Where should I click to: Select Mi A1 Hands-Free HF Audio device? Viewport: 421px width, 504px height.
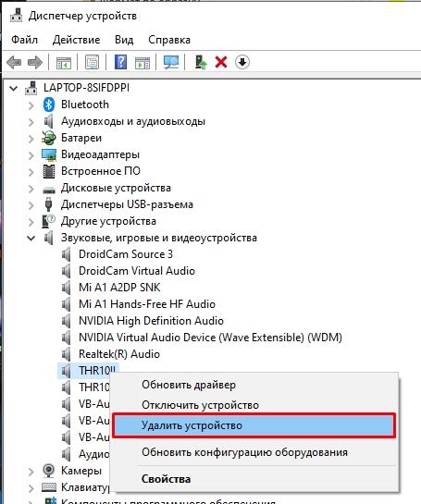(147, 304)
